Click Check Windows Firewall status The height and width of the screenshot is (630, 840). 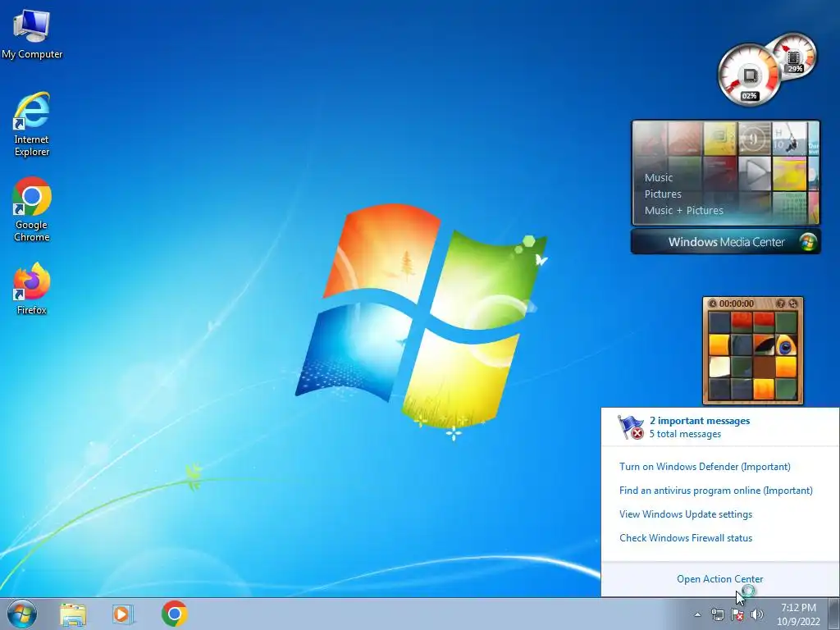click(686, 538)
